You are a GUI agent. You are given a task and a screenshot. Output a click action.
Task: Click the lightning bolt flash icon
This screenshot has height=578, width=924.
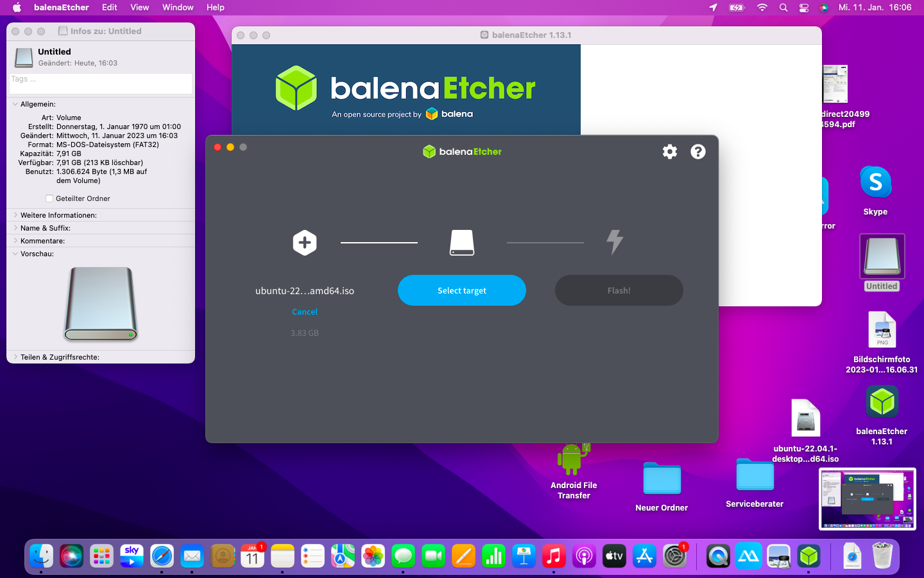pos(615,242)
